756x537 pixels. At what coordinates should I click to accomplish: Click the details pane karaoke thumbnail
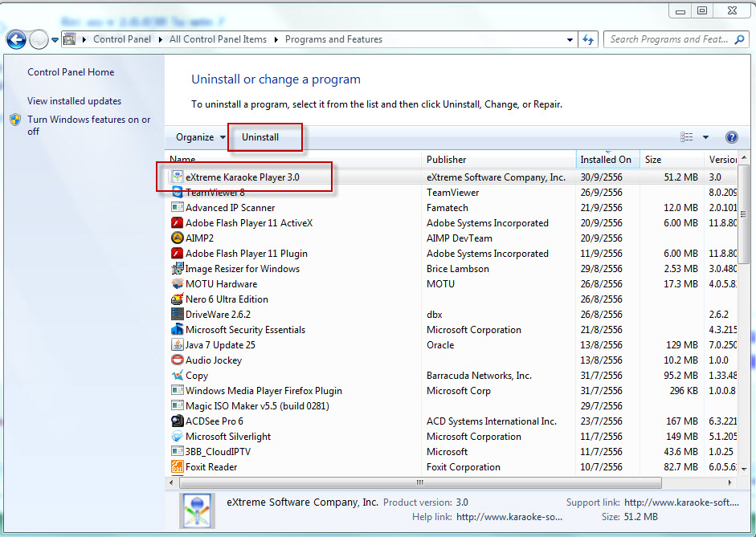click(x=197, y=511)
